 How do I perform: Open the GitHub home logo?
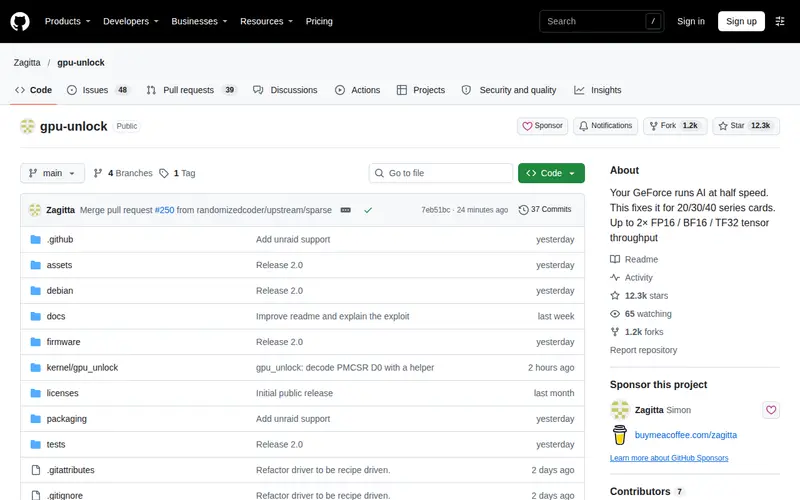tap(20, 21)
